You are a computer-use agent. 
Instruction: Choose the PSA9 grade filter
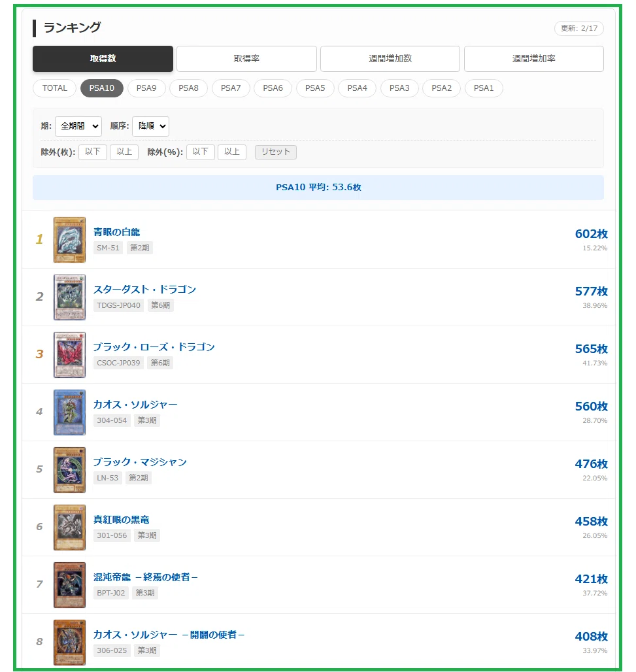pyautogui.click(x=146, y=88)
